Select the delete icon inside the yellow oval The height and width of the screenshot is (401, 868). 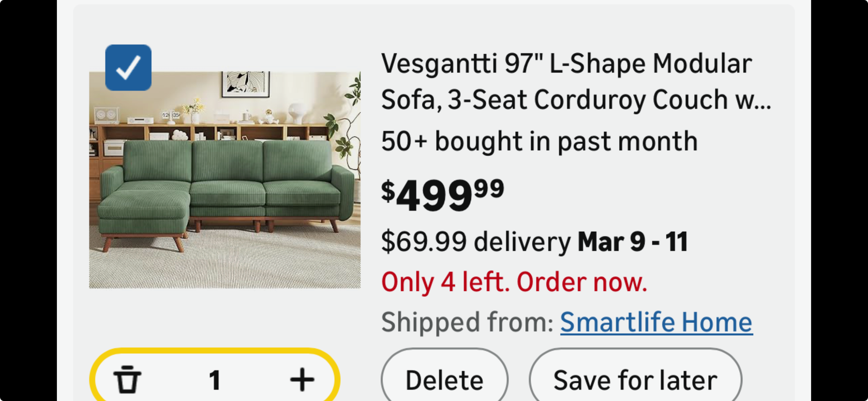[127, 380]
